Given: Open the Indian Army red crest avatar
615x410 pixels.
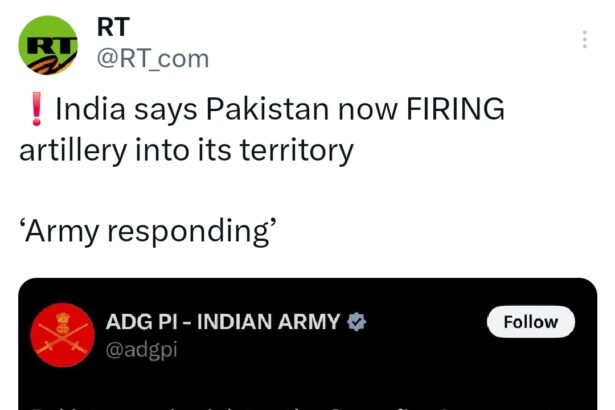Looking at the screenshot, I should pos(62,335).
